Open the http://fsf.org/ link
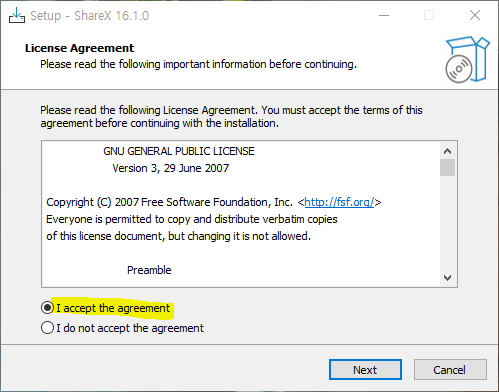The width and height of the screenshot is (499, 392). [x=339, y=202]
